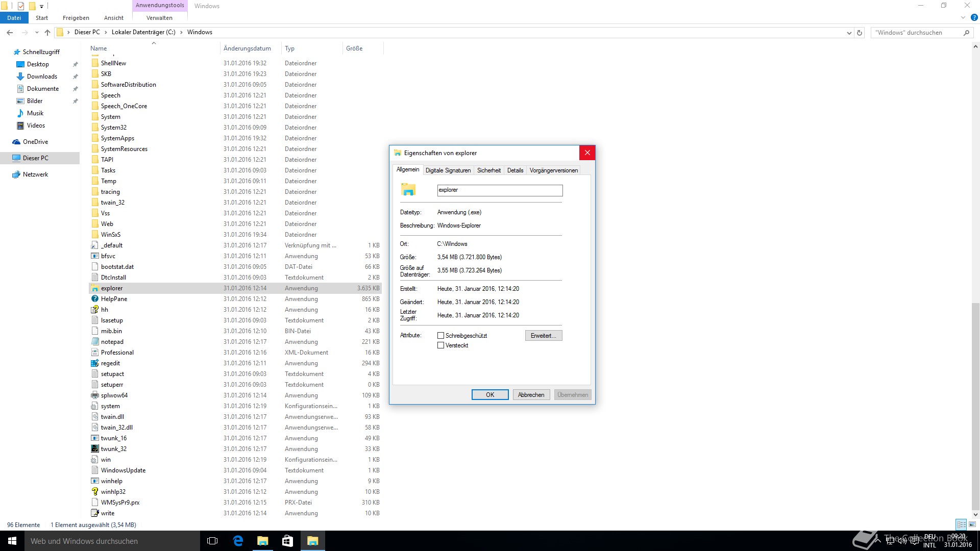Click the bfsvc application icon

94,256
